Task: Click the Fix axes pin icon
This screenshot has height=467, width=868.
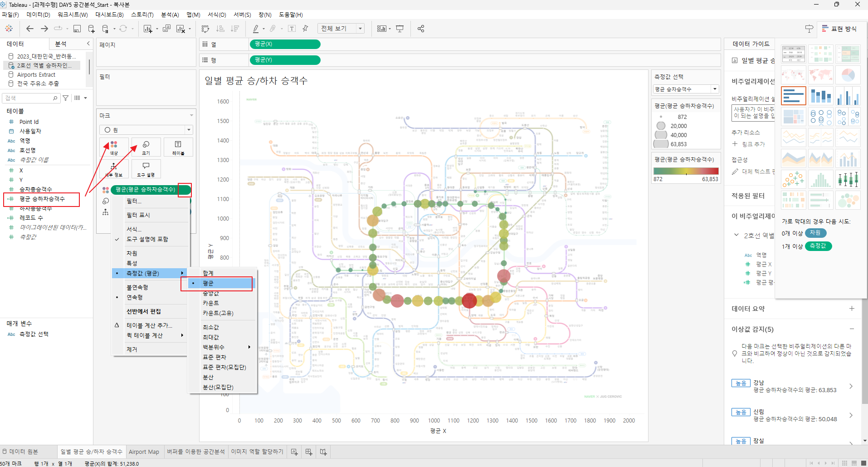Action: (x=305, y=29)
